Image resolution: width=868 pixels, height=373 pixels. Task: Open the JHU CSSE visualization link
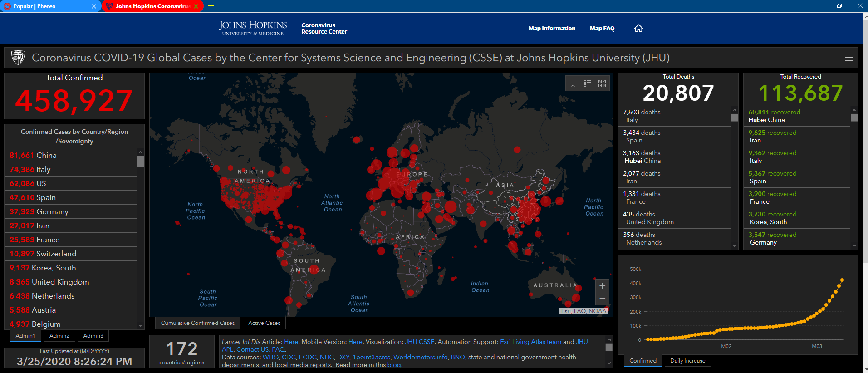click(420, 342)
